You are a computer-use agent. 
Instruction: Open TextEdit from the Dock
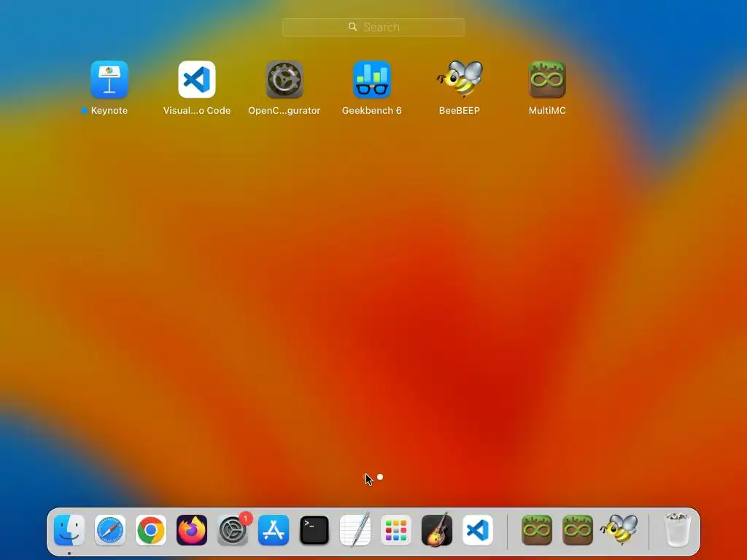pyautogui.click(x=355, y=530)
